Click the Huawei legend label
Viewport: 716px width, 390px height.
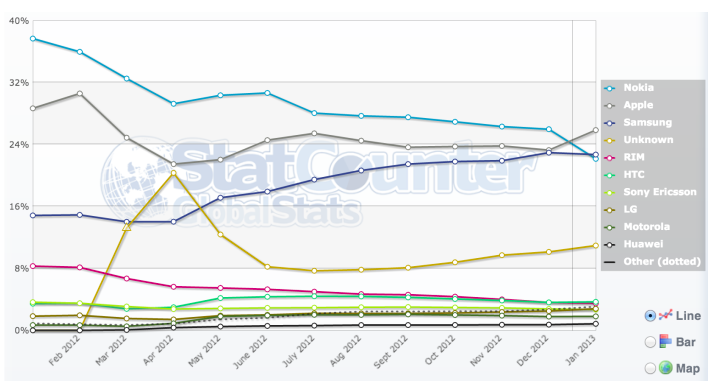point(643,244)
